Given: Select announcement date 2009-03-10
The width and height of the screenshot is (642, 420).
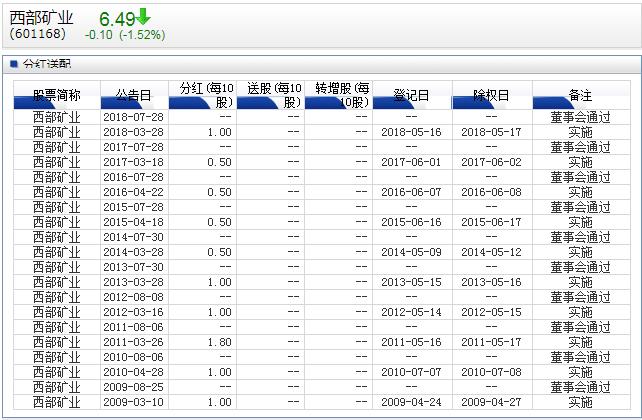Looking at the screenshot, I should 133,402.
